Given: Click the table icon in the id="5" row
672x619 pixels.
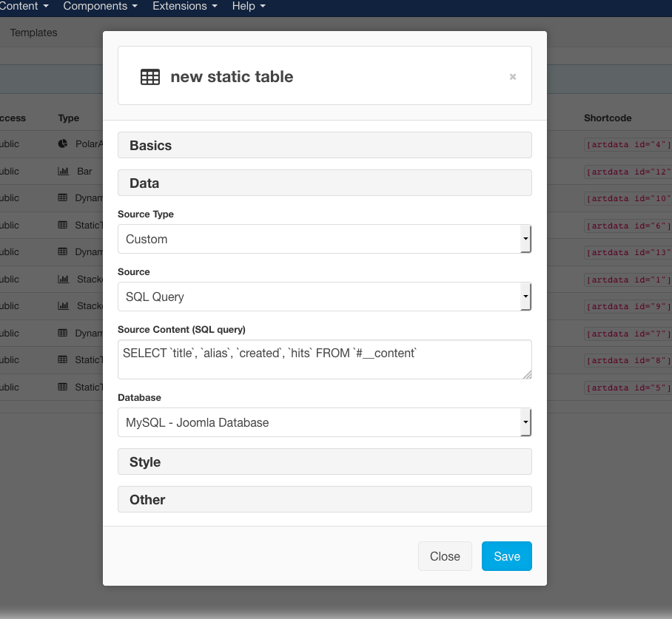Looking at the screenshot, I should click(x=63, y=387).
